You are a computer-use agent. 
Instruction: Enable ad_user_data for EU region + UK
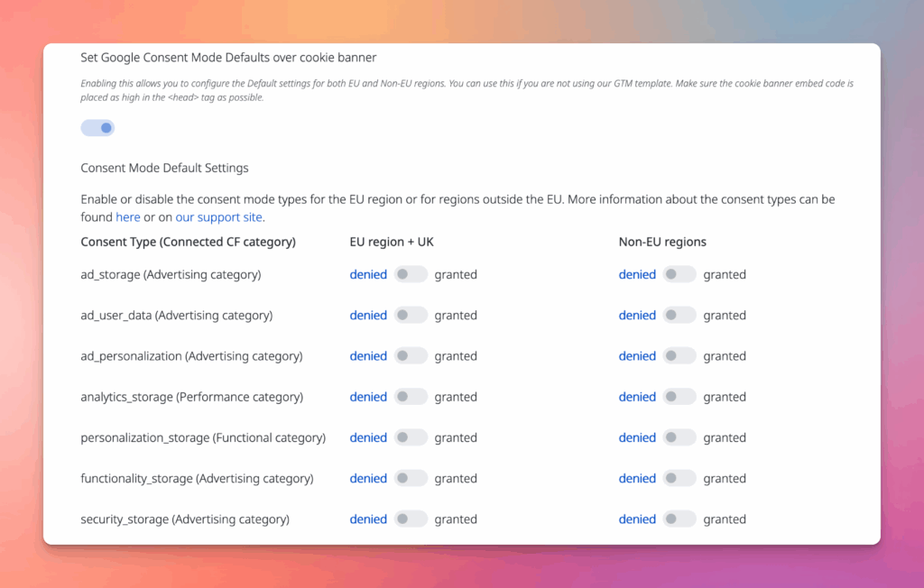(x=411, y=316)
